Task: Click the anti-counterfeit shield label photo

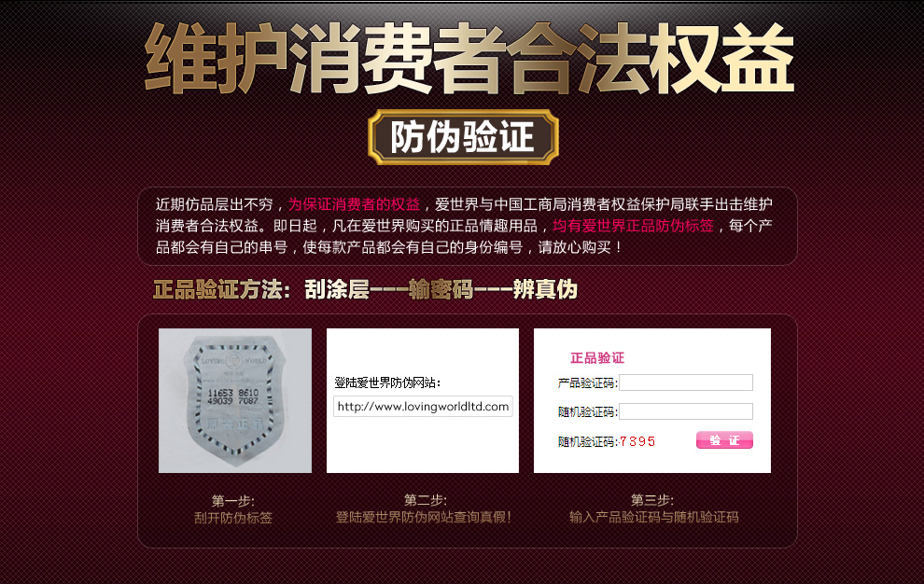Action: click(x=235, y=401)
